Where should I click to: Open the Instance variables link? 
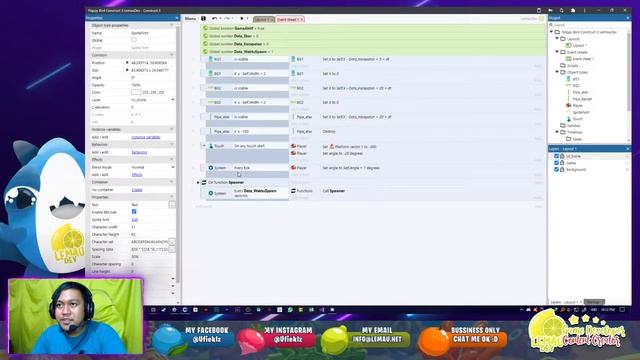[x=146, y=137]
